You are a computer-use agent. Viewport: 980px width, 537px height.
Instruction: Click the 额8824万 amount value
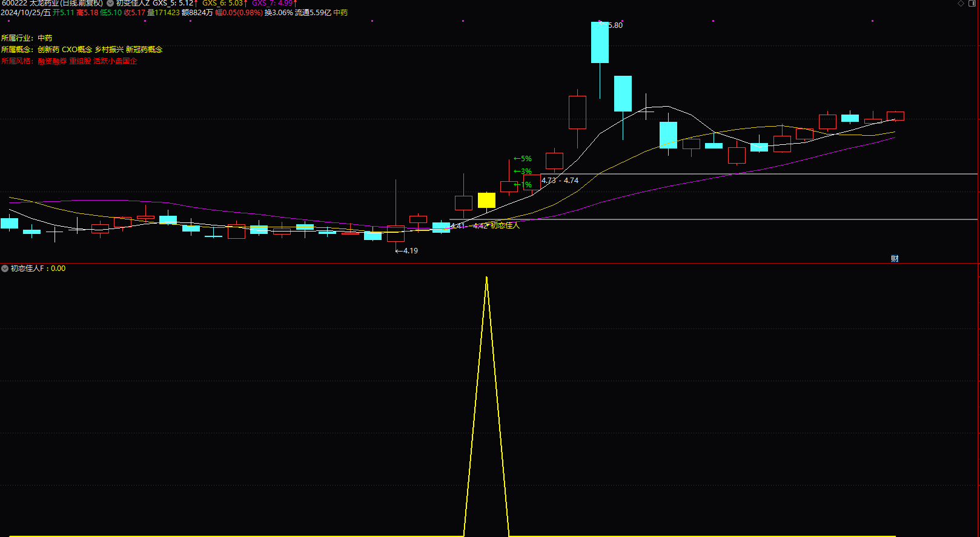pyautogui.click(x=197, y=13)
